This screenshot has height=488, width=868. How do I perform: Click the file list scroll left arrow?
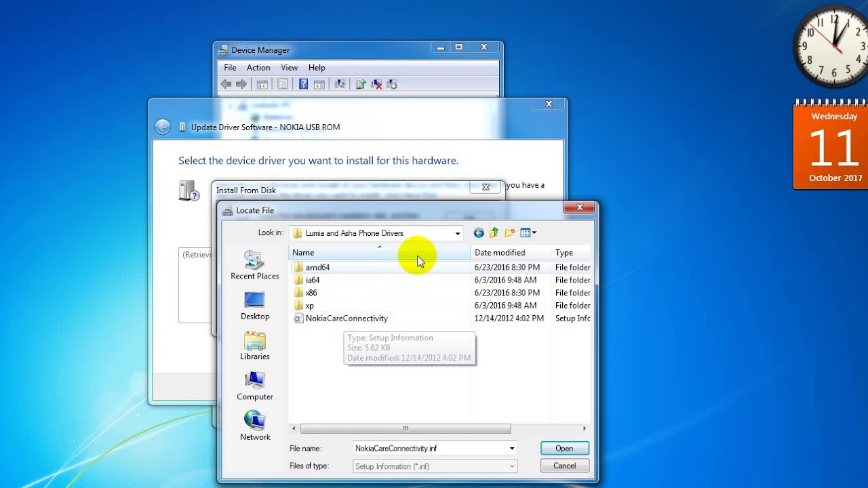[294, 428]
